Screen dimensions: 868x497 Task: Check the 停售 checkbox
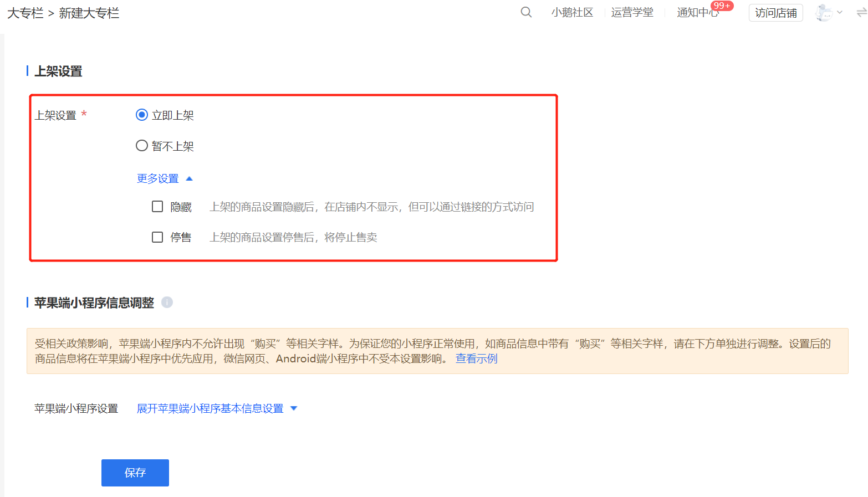click(157, 237)
